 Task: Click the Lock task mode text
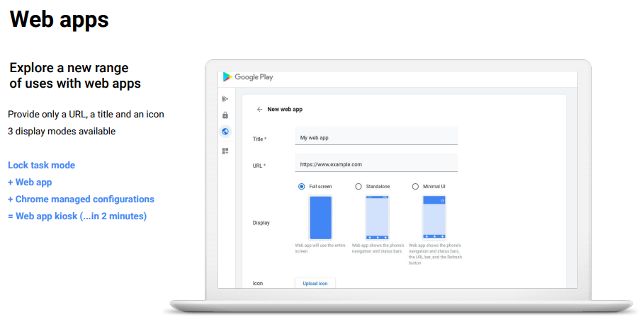(41, 166)
